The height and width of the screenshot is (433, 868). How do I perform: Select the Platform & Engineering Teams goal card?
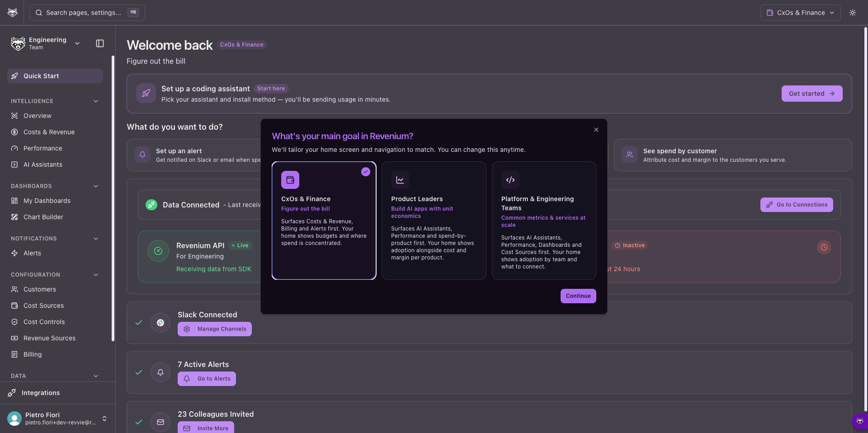click(544, 221)
